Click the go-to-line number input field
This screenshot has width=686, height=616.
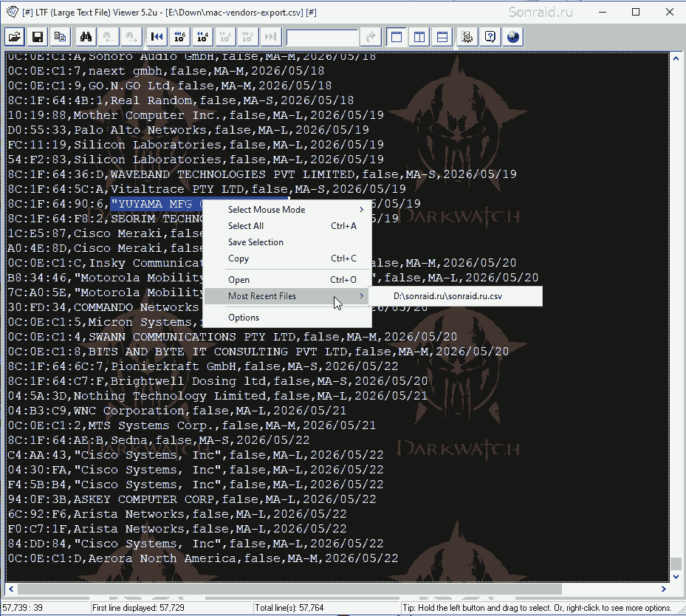coord(323,37)
